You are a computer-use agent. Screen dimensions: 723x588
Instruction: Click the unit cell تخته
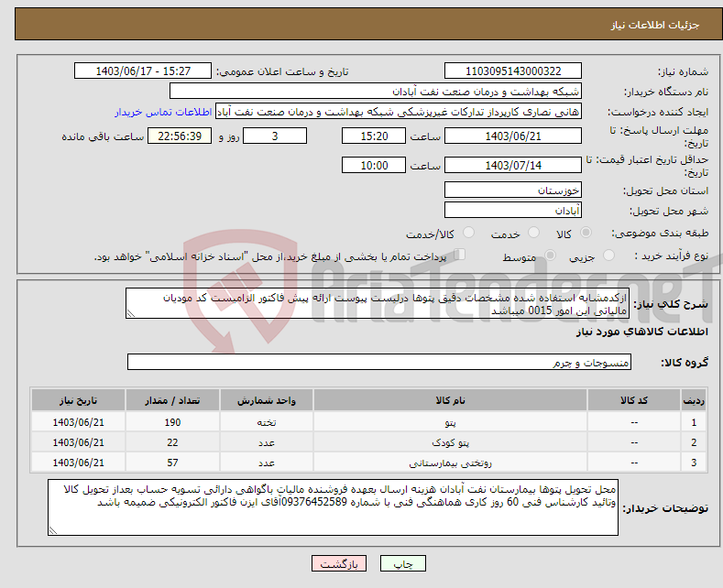tap(267, 422)
